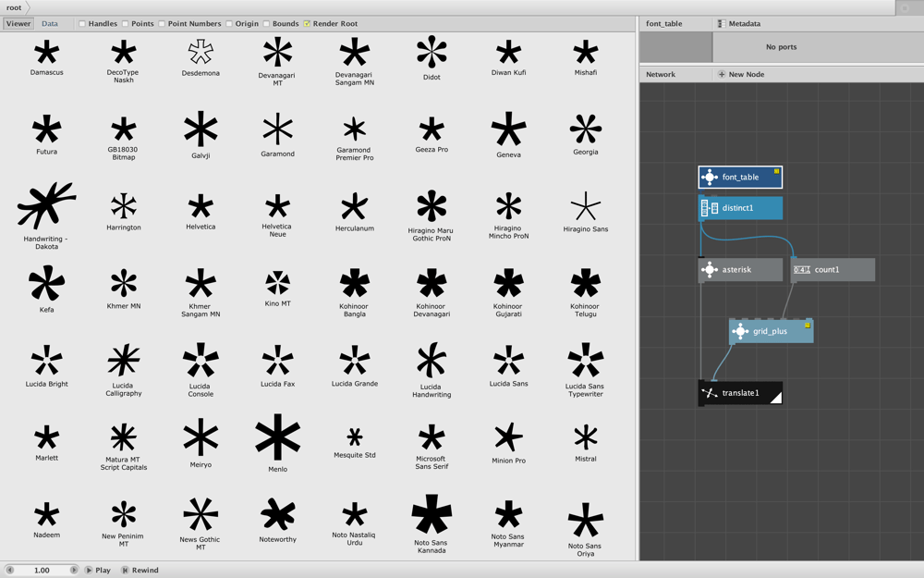Click the Damascus asterisk glyph
Image resolution: width=924 pixels, height=578 pixels.
tap(46, 53)
